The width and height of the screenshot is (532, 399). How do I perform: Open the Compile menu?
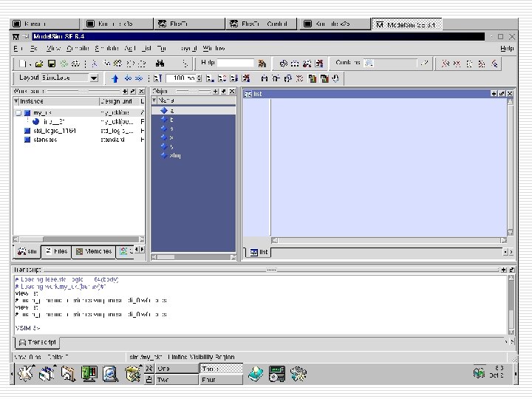[78, 49]
